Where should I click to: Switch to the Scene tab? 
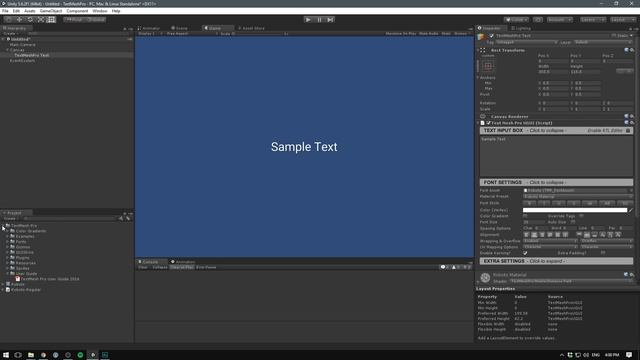pyautogui.click(x=179, y=28)
